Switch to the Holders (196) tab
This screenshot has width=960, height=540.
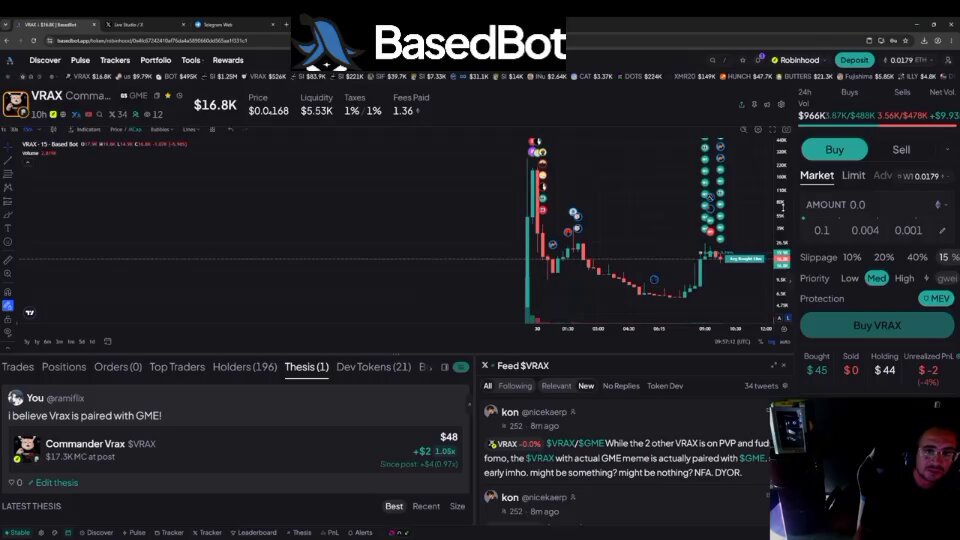pyautogui.click(x=245, y=367)
